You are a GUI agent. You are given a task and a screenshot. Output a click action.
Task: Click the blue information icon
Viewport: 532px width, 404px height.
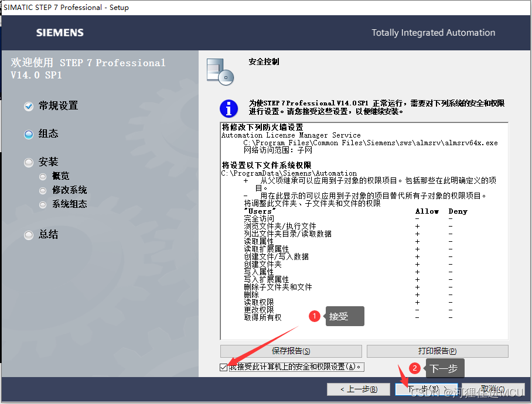click(x=229, y=108)
